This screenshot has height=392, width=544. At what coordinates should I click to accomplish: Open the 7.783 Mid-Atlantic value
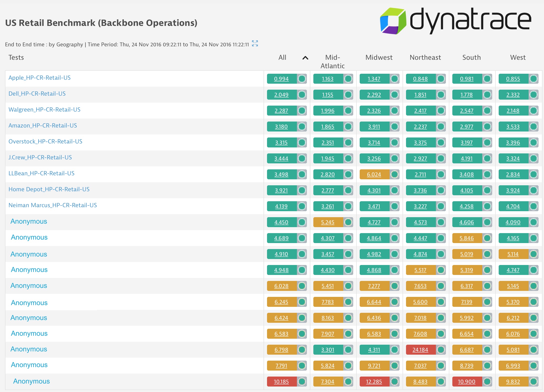[x=328, y=302]
